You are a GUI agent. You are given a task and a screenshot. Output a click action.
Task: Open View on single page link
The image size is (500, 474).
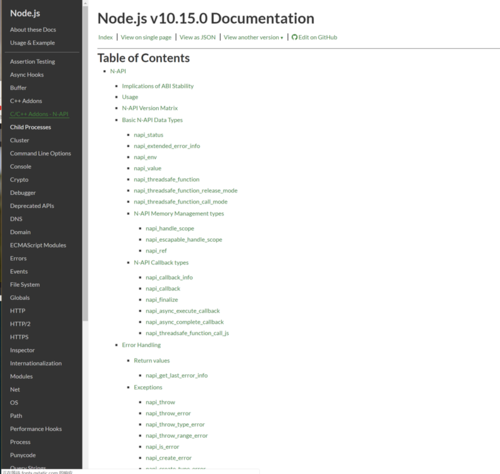coord(146,37)
